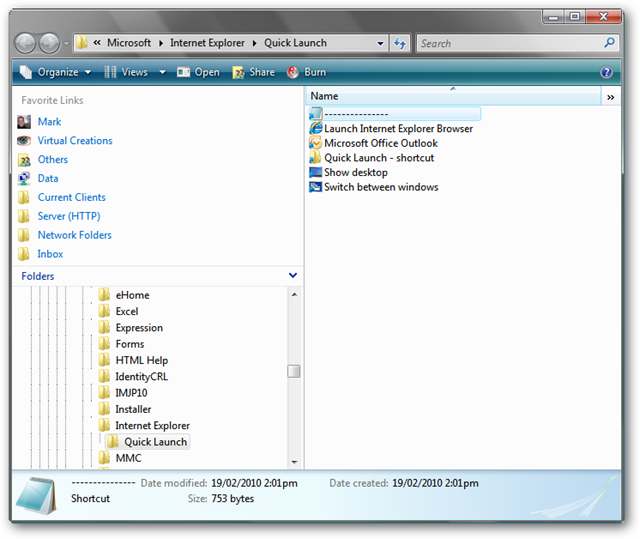
Task: Click the Internet Explorer shortcut icon
Action: (316, 129)
